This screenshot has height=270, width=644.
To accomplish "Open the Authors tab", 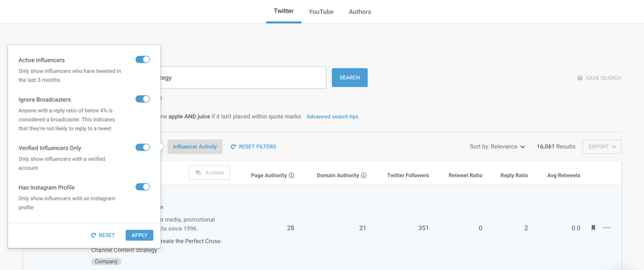I will pos(360,12).
